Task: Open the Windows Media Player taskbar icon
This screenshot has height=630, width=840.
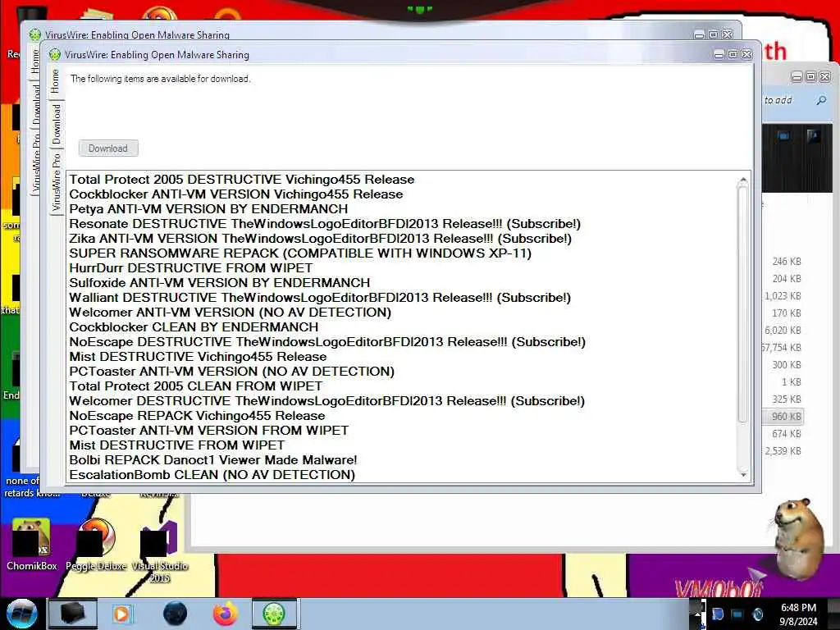Action: click(122, 614)
